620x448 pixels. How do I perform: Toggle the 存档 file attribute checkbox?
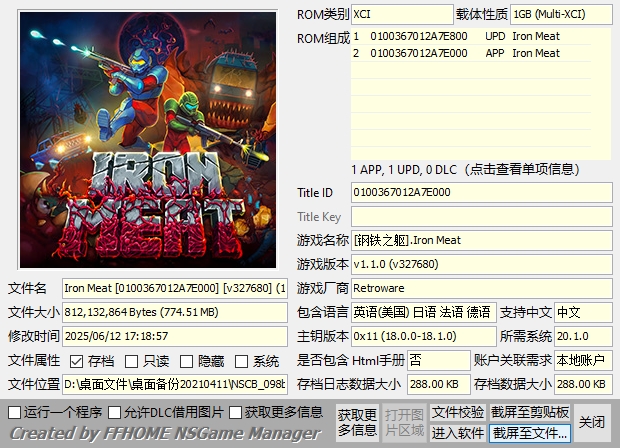76,361
